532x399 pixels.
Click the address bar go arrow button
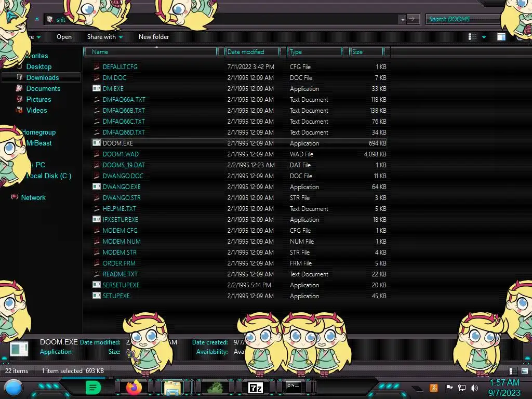413,19
